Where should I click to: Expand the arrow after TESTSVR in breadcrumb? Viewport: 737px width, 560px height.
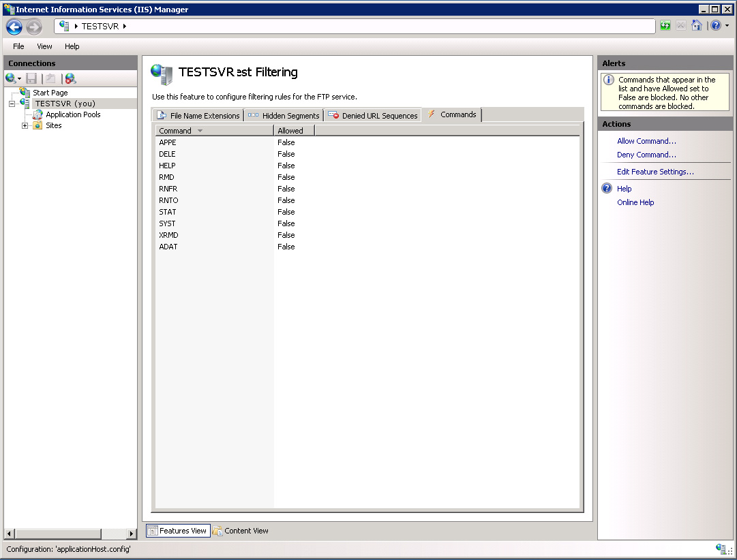125,27
